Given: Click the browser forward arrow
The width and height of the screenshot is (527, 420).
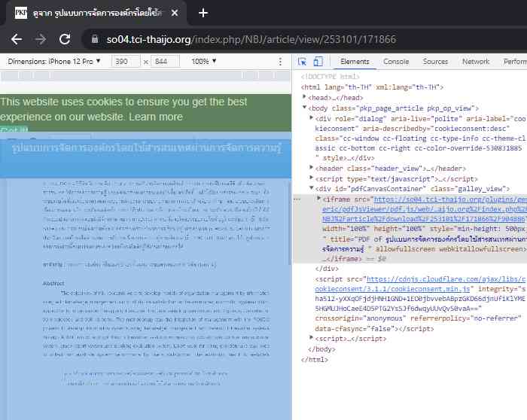Looking at the screenshot, I should click(40, 39).
